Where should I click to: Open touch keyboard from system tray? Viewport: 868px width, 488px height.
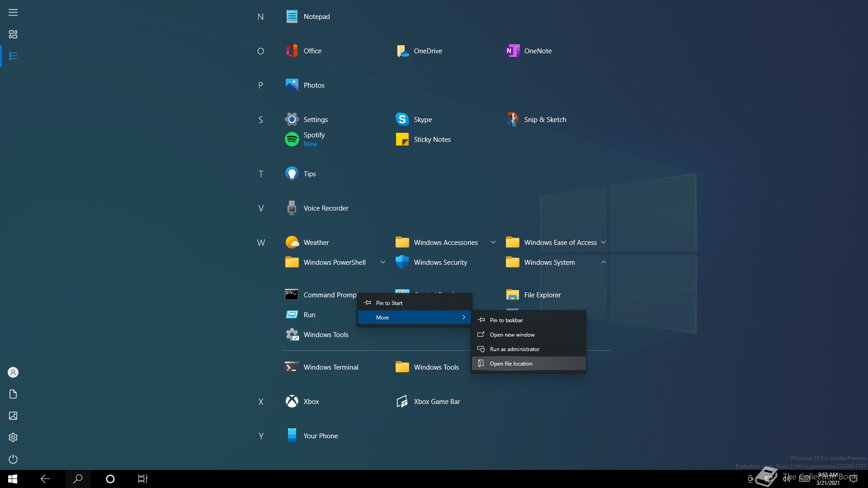pos(804,479)
